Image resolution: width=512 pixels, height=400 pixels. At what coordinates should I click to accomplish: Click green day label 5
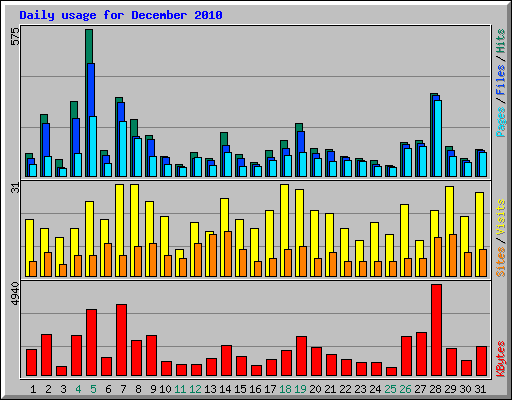93,389
